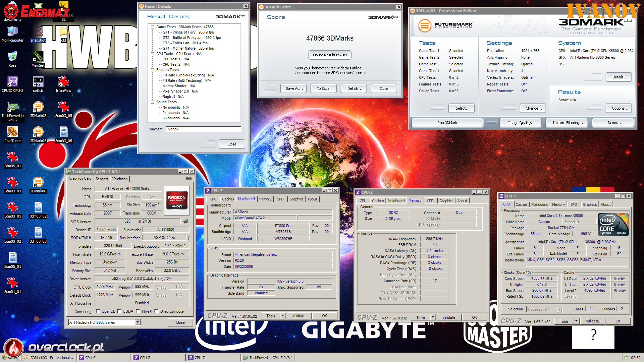The width and height of the screenshot is (644, 362).
Task: Toggle DirectCompute checkbox in GPU-Z
Action: tap(156, 311)
